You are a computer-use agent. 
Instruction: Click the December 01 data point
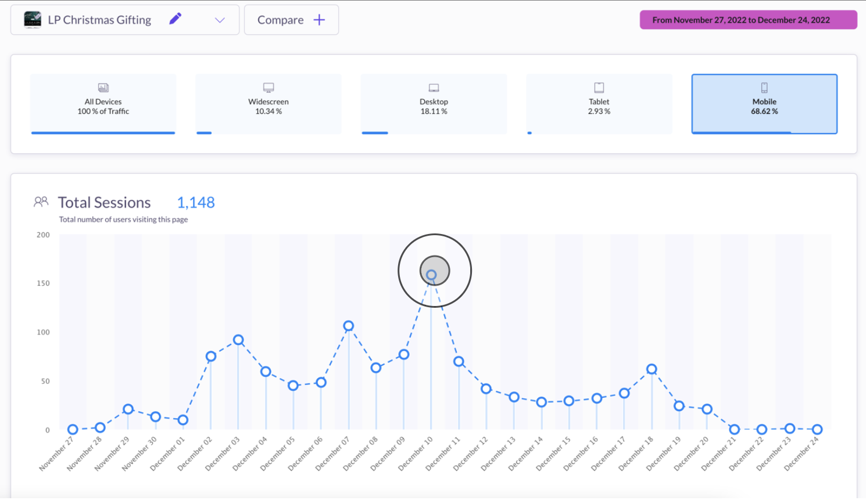(183, 420)
